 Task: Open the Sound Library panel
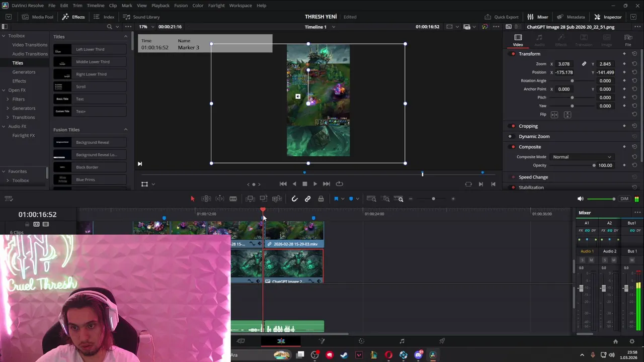141,17
